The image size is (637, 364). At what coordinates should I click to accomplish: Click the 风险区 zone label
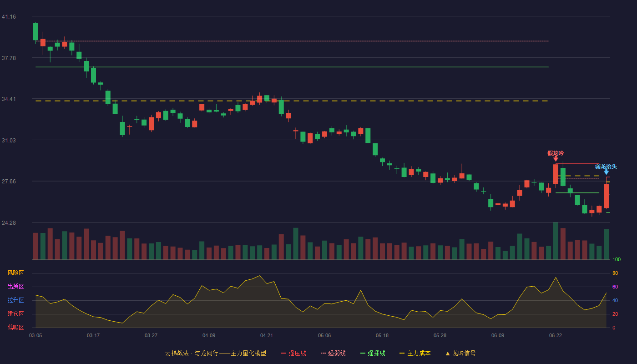pyautogui.click(x=15, y=273)
